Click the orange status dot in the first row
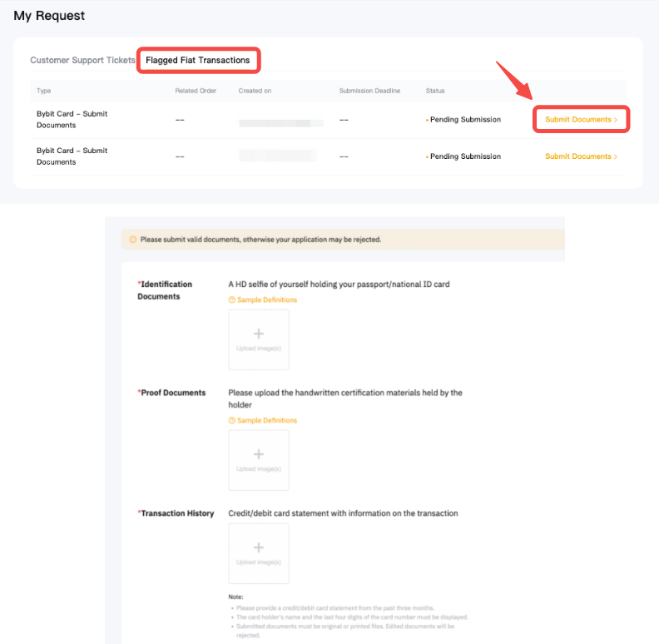The width and height of the screenshot is (659, 644). click(x=428, y=120)
